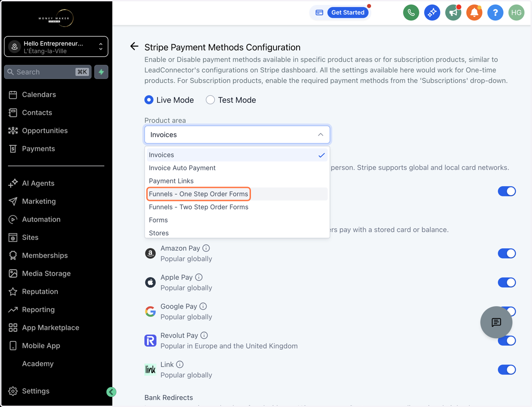
Task: Open the Hello Entrepreneur account switcher
Action: 56,47
